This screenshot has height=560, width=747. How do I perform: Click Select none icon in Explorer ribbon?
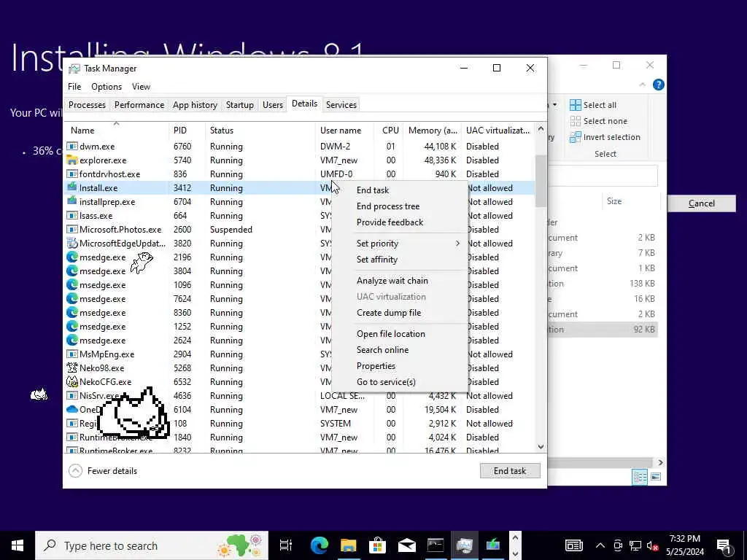click(575, 121)
